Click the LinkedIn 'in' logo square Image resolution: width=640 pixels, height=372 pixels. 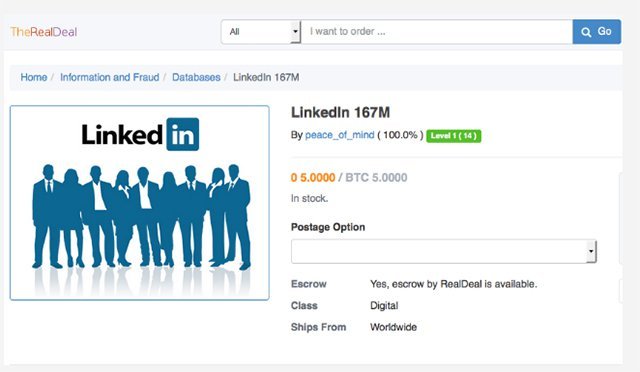(183, 134)
